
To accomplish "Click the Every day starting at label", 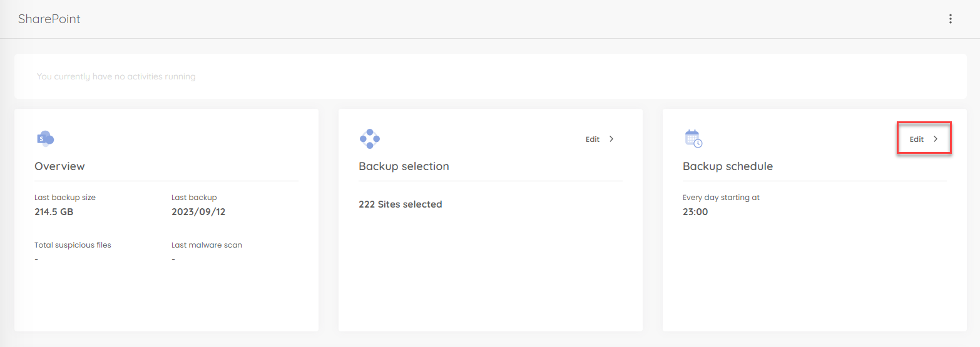I will click(721, 198).
